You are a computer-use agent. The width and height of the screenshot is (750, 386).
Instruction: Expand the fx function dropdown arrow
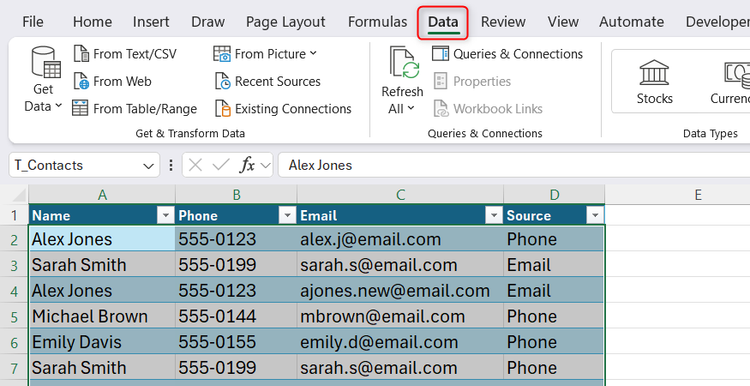[265, 166]
